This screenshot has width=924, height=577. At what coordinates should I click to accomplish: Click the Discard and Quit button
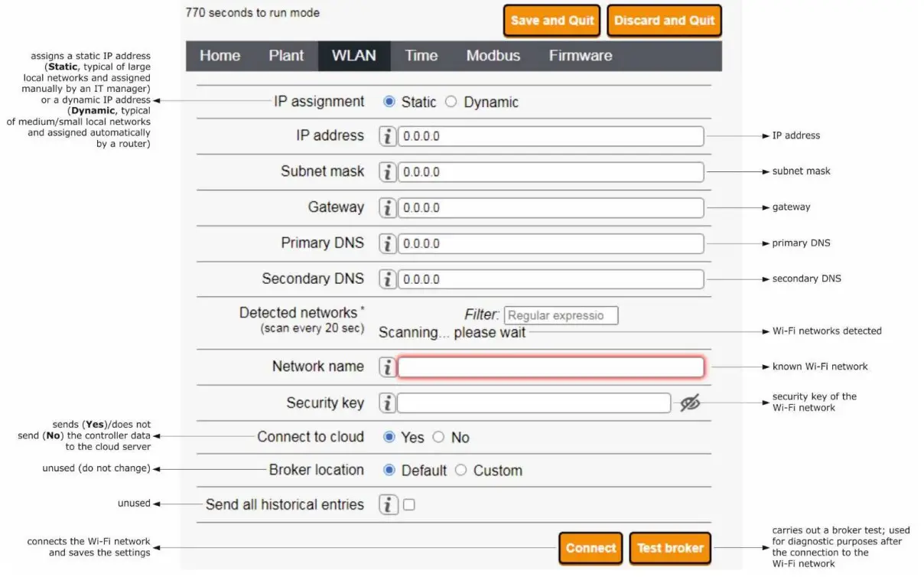click(x=664, y=20)
